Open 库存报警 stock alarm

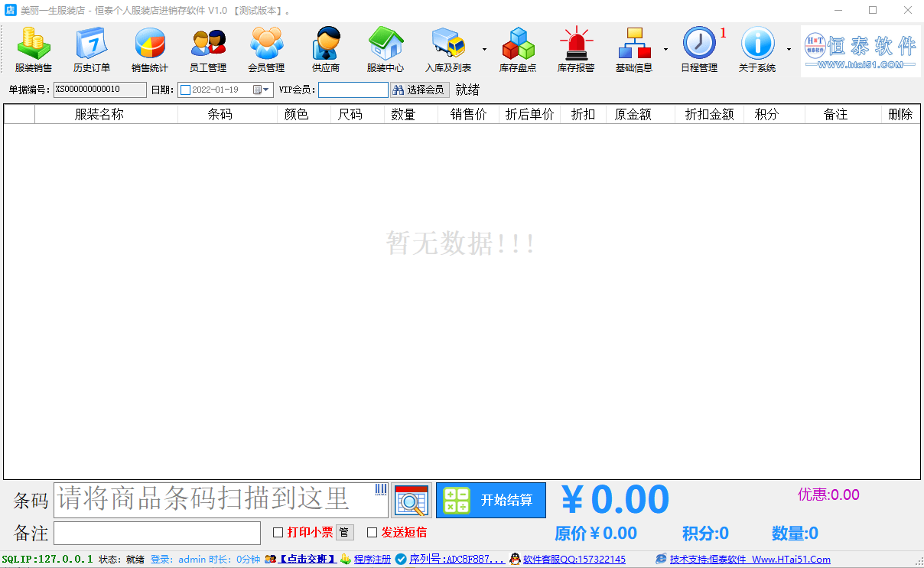pos(576,51)
